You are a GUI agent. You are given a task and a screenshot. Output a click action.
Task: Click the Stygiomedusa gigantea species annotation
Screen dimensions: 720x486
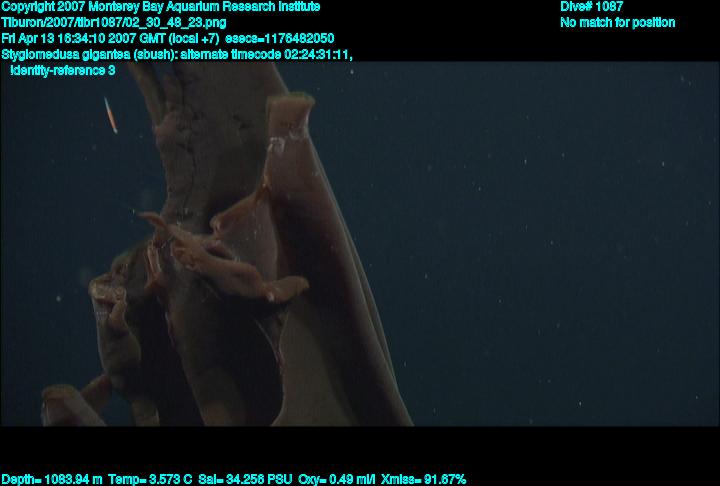coord(77,54)
